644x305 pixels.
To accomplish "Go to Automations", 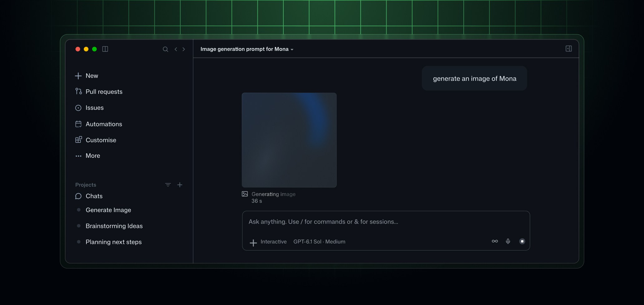I will point(99,124).
